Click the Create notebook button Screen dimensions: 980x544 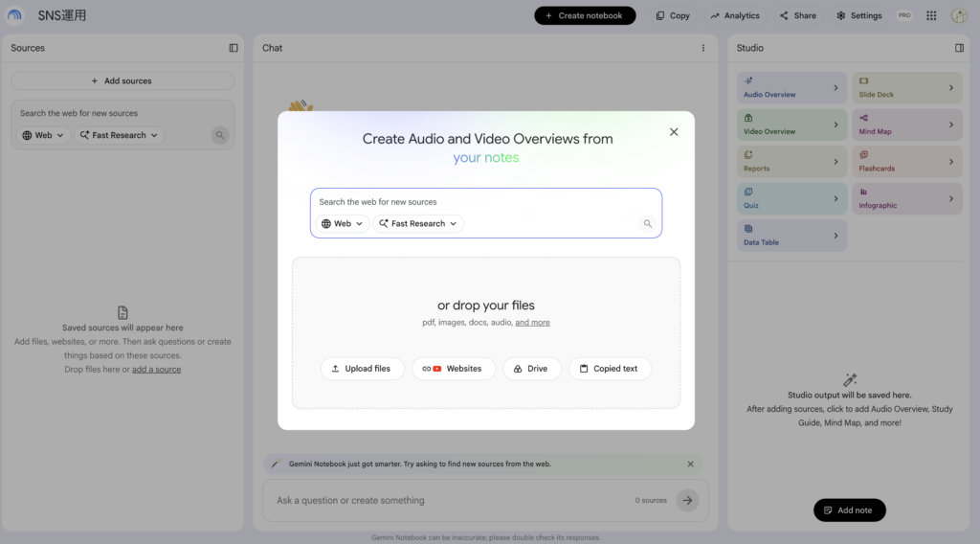tap(585, 15)
